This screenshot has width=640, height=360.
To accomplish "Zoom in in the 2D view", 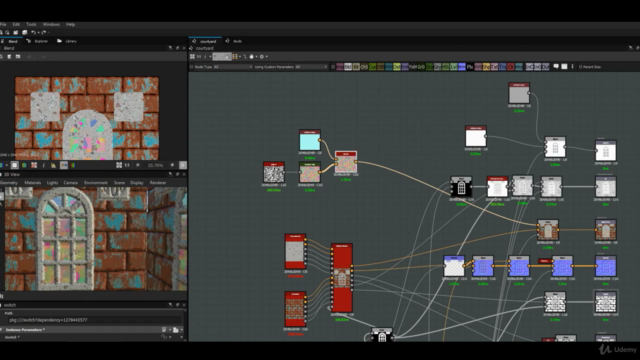I will (x=172, y=165).
